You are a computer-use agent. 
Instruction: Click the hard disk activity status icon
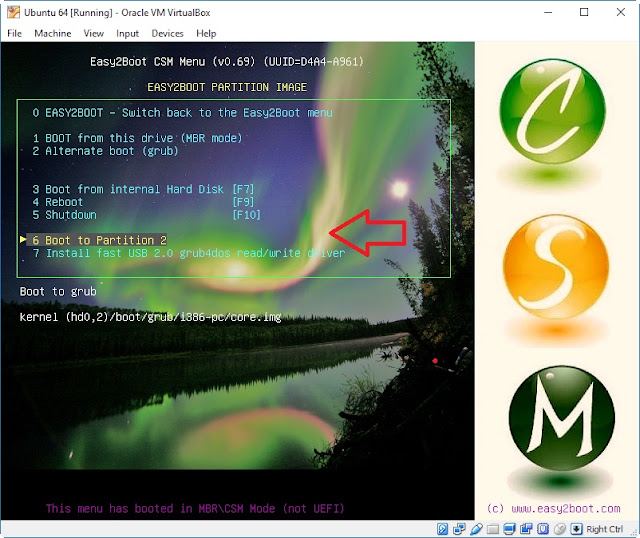tap(442, 529)
